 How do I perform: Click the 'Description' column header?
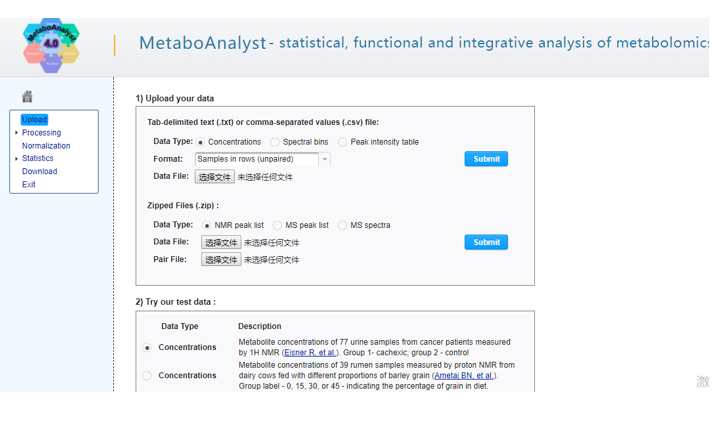pos(260,326)
